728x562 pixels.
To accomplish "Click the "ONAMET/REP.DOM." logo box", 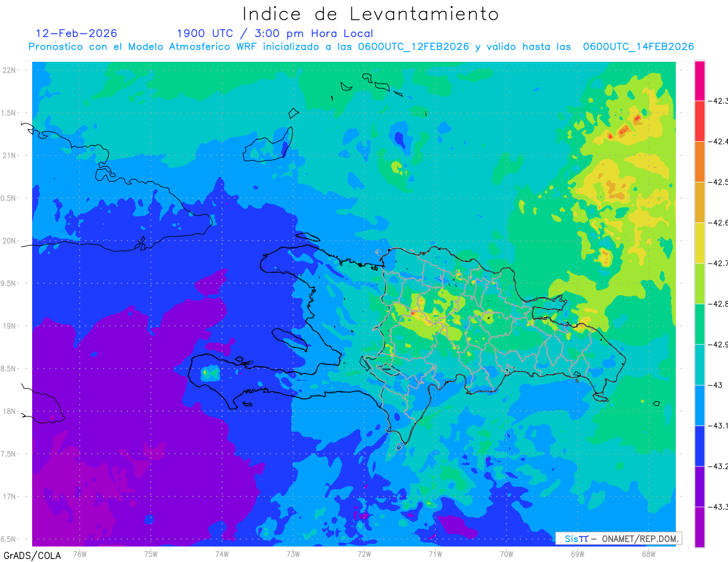I will [x=618, y=538].
